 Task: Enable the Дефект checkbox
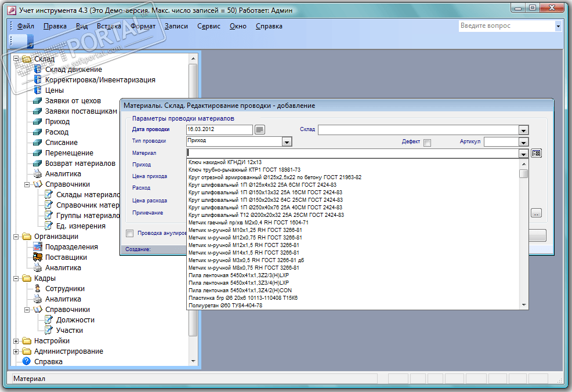click(x=427, y=143)
